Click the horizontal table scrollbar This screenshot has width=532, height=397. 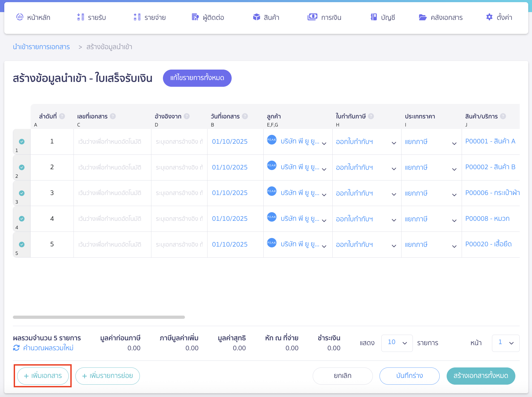99,317
